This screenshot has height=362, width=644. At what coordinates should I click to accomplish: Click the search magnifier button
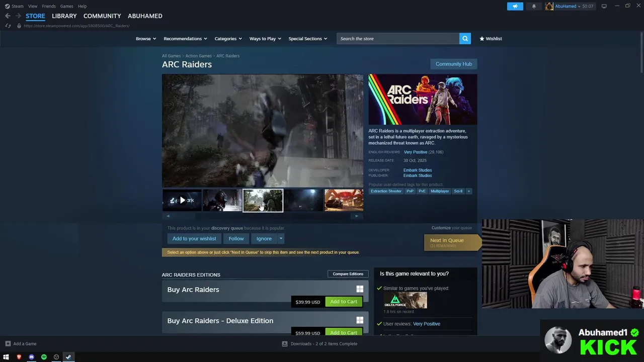pos(465,39)
